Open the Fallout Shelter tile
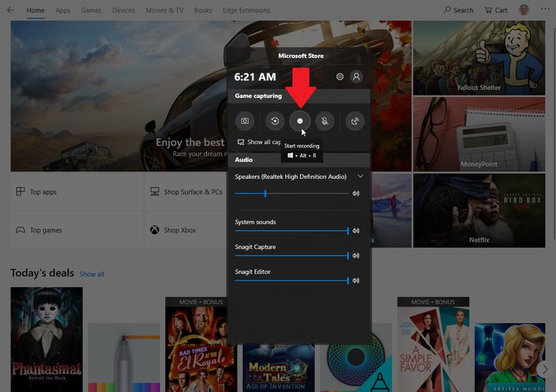The height and width of the screenshot is (392, 556). click(x=479, y=58)
